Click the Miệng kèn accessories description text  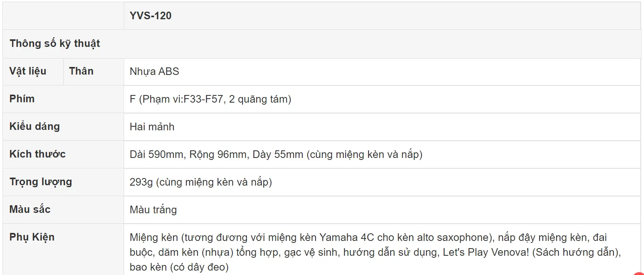[375, 252]
